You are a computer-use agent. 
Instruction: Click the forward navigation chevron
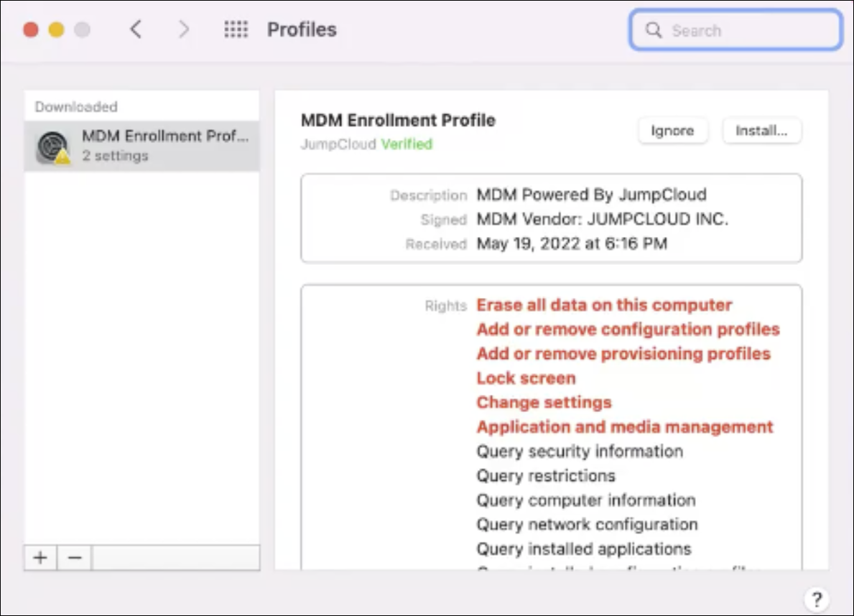(x=184, y=29)
